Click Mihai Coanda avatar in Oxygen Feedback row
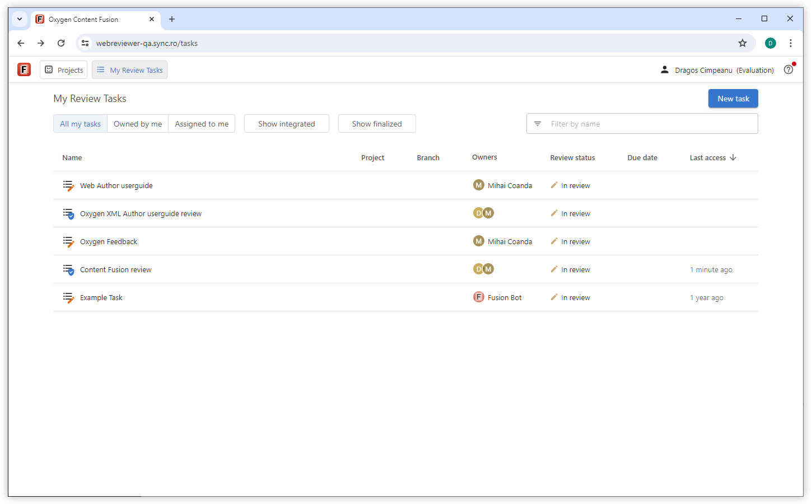 point(479,241)
